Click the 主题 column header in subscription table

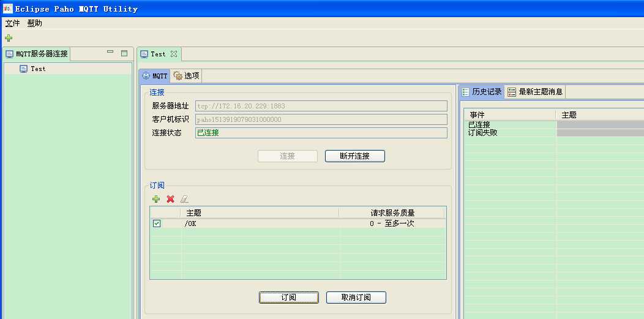click(260, 212)
